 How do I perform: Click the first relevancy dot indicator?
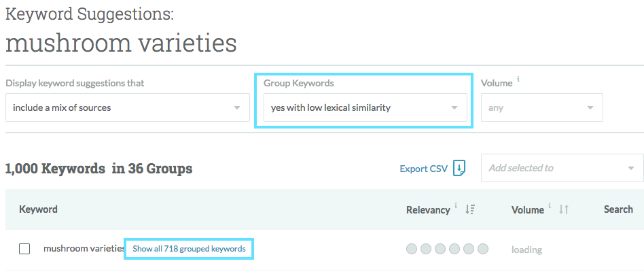412,250
